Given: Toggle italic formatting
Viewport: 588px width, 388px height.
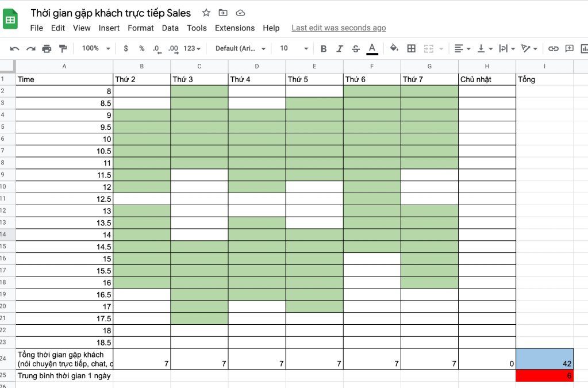Looking at the screenshot, I should [x=340, y=48].
